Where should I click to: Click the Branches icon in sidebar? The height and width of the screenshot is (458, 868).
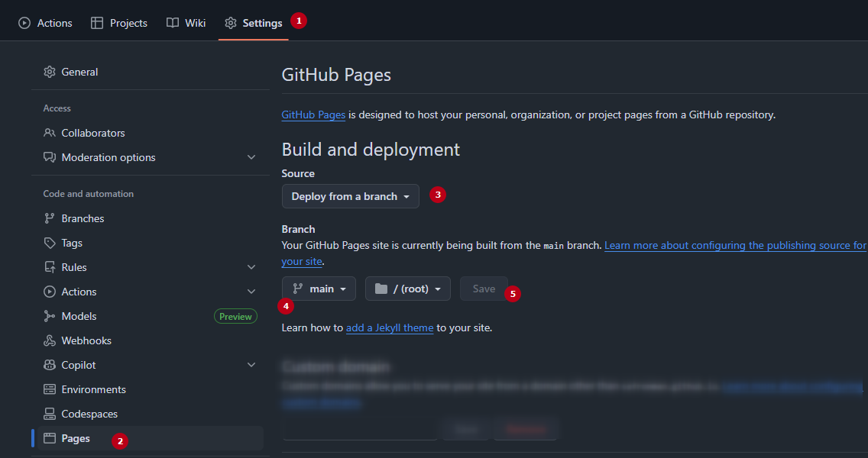click(x=50, y=218)
